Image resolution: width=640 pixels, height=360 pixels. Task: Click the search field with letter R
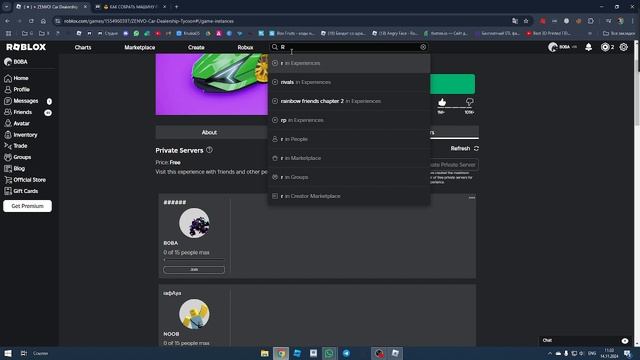349,47
